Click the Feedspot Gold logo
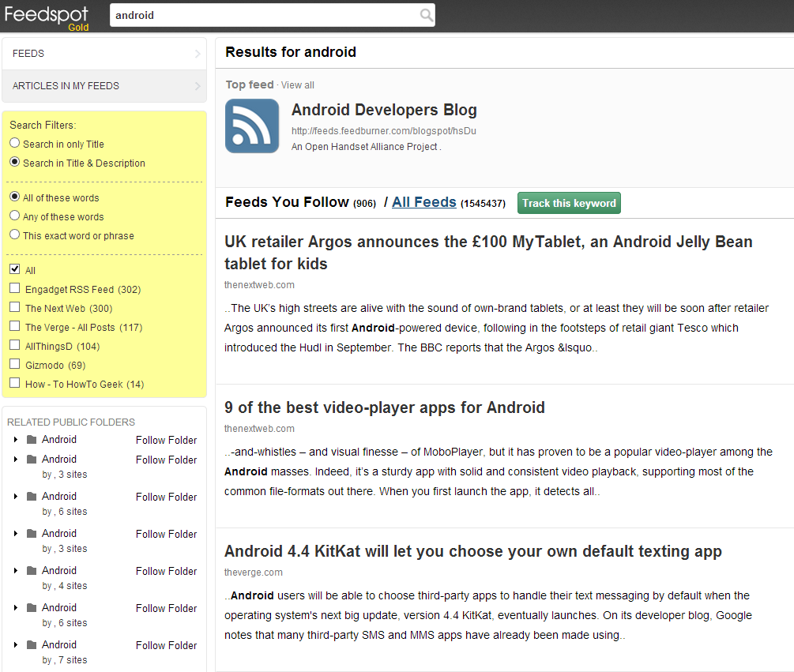Image resolution: width=794 pixels, height=672 pixels. (46, 17)
